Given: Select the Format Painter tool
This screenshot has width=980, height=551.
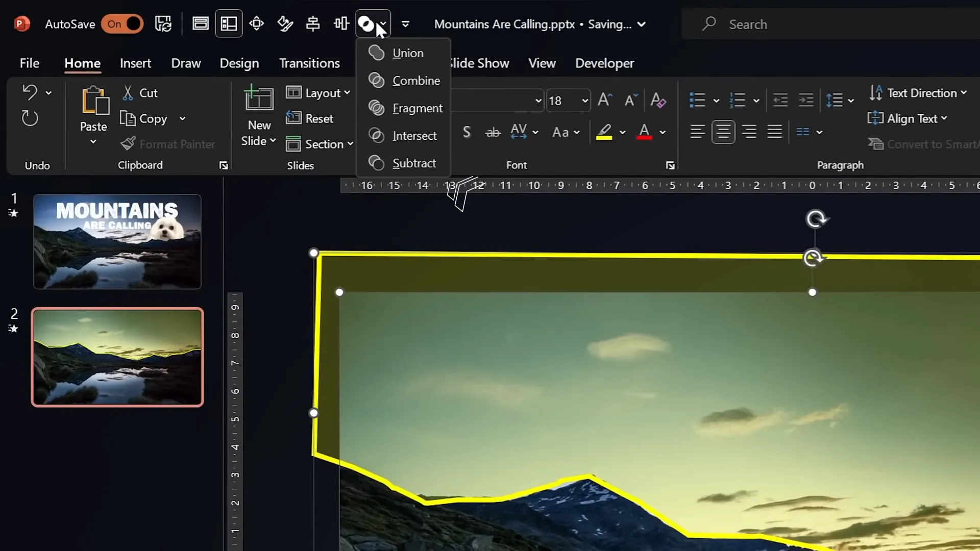Looking at the screenshot, I should coord(168,144).
